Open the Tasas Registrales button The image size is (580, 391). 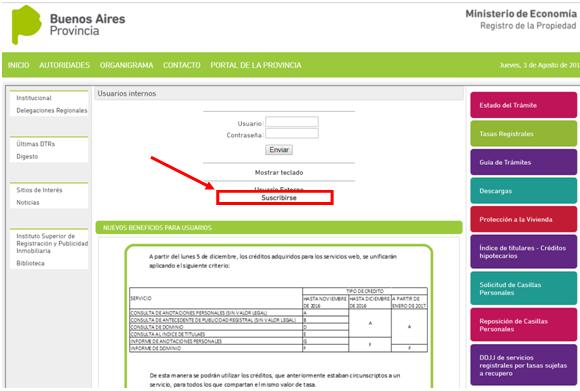523,134
